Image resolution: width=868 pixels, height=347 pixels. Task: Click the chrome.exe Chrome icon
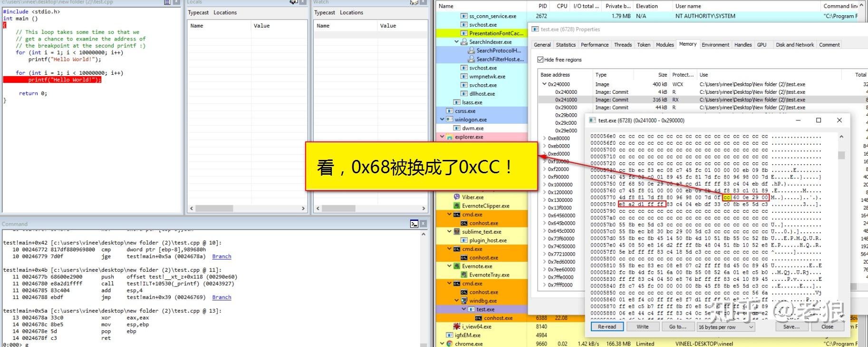[x=450, y=344]
